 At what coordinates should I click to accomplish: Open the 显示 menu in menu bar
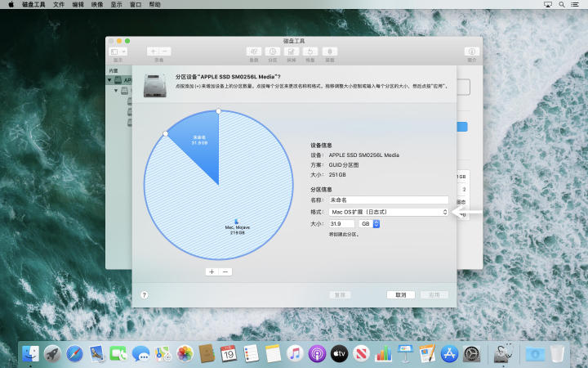point(116,5)
